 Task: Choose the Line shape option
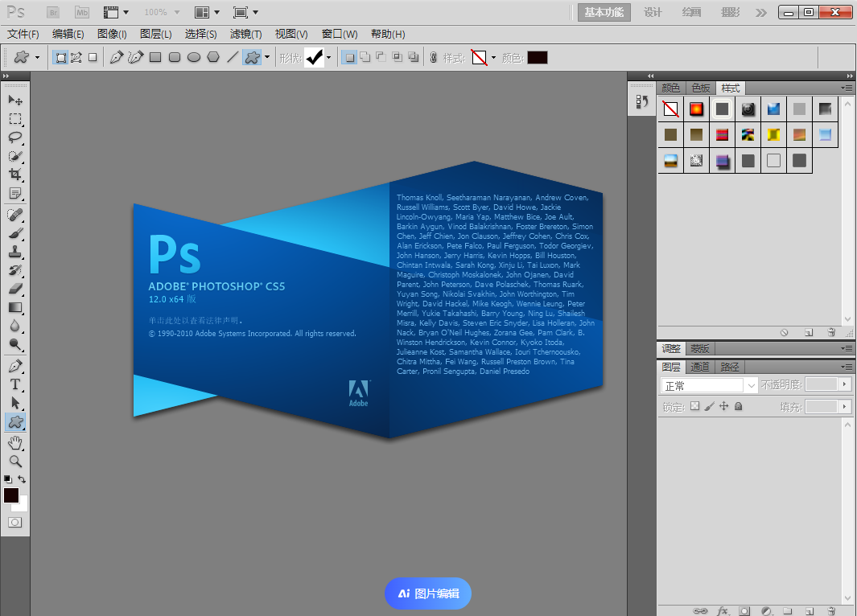[233, 57]
